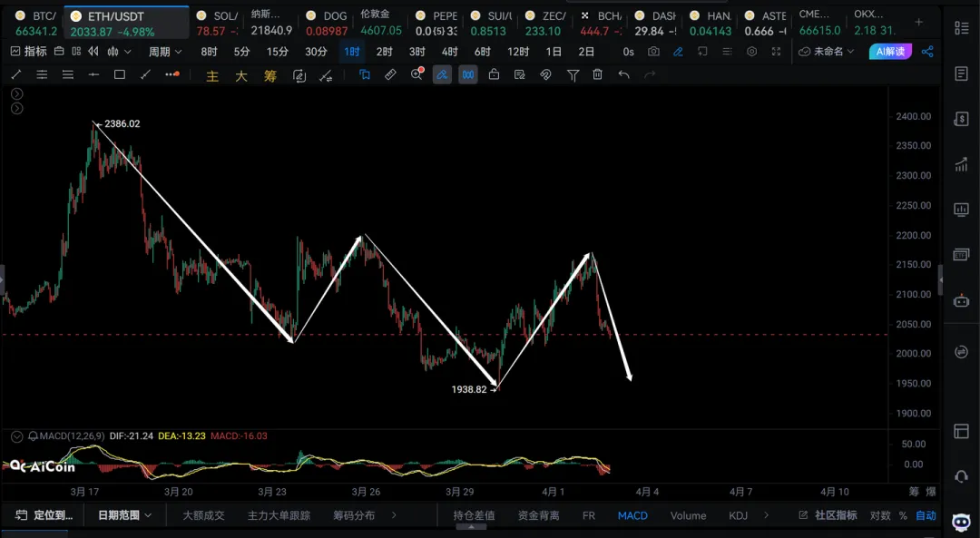Switch to the 30分 timeframe
This screenshot has height=538, width=980.
[316, 52]
